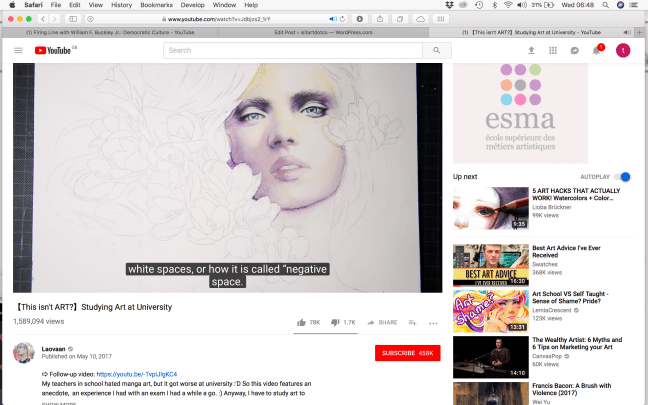This screenshot has height=405, width=648.
Task: Click the search magnifier button
Action: [x=437, y=50]
